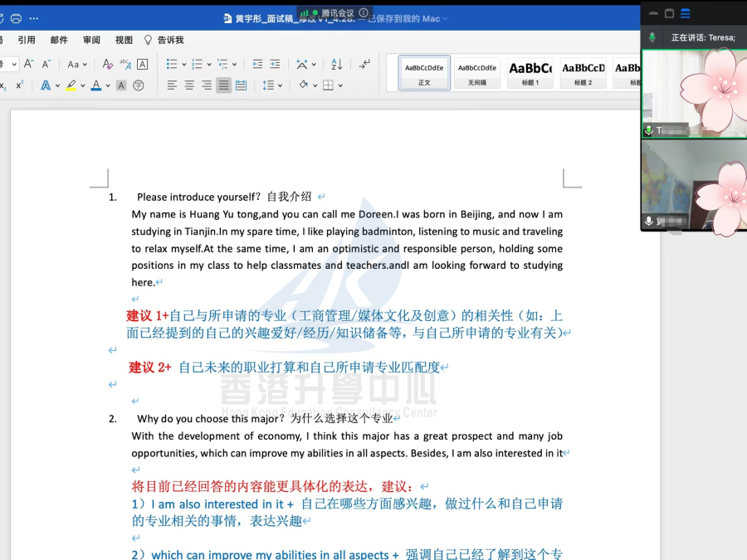This screenshot has width=747, height=560.
Task: Toggle justify alignment button
Action: point(223,85)
